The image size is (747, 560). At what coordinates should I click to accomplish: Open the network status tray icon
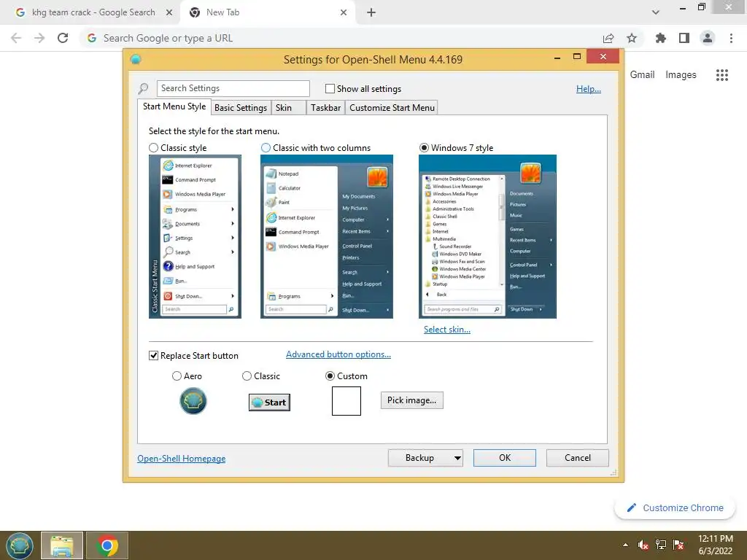[661, 545]
